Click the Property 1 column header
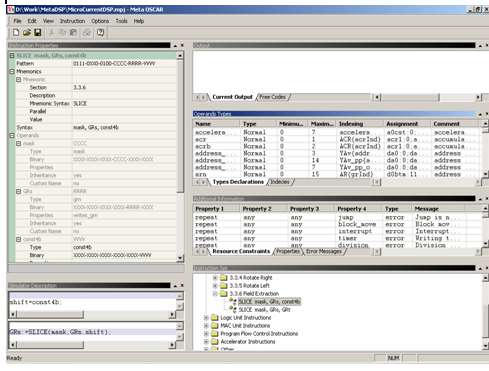The height and width of the screenshot is (371, 489). [x=217, y=209]
